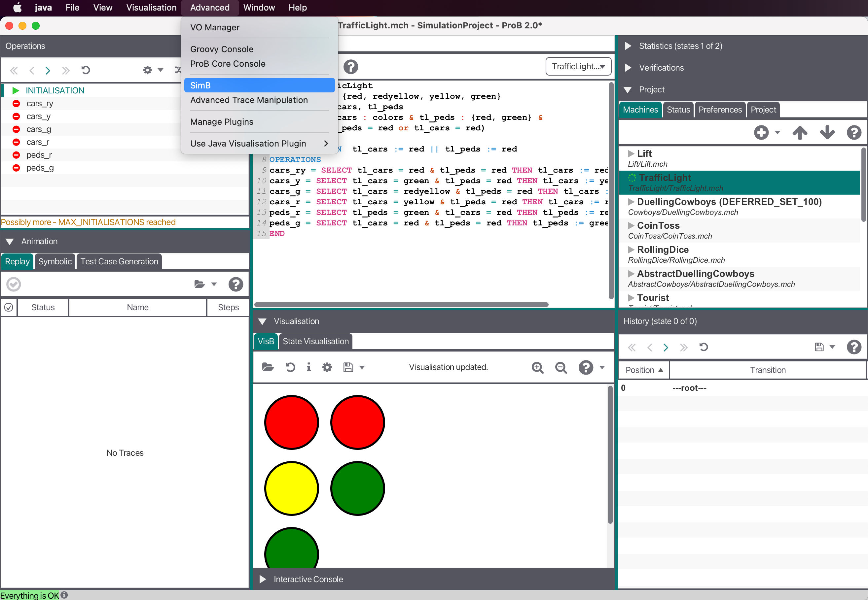Click the check traces round checkmark button

tap(14, 284)
